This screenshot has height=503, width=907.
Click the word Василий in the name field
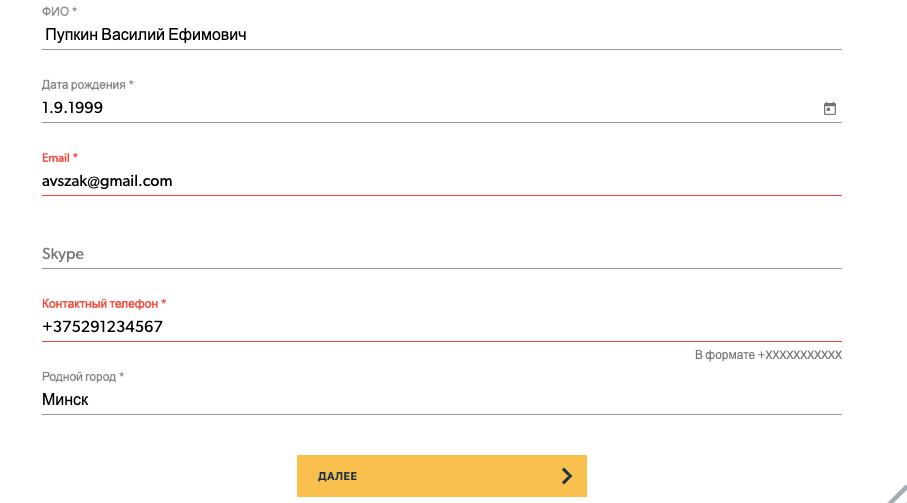tap(133, 35)
